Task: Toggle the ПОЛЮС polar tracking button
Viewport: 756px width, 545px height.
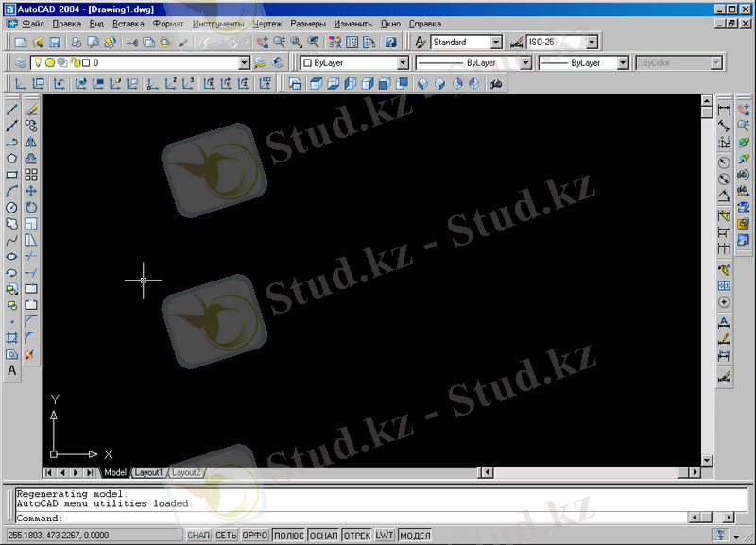Action: click(x=288, y=536)
